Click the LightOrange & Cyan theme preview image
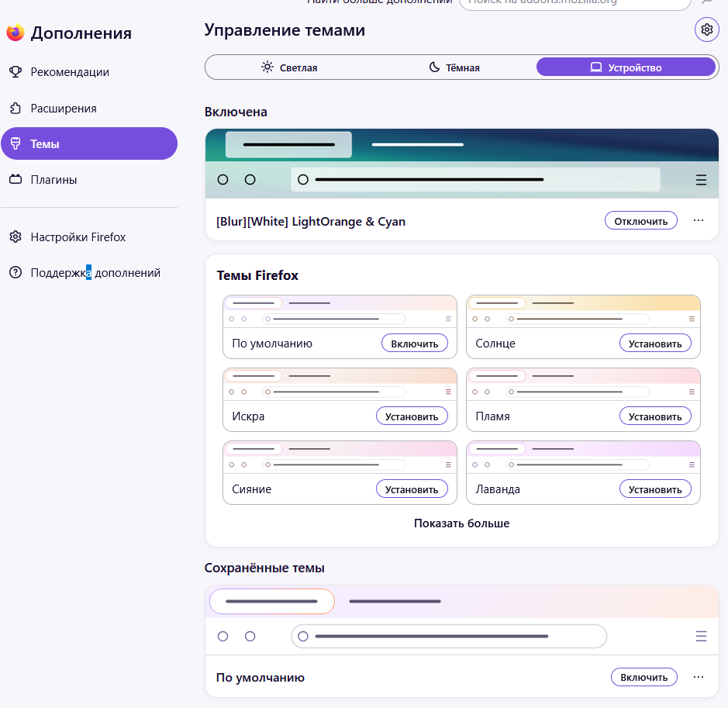728x708 pixels. pyautogui.click(x=462, y=164)
